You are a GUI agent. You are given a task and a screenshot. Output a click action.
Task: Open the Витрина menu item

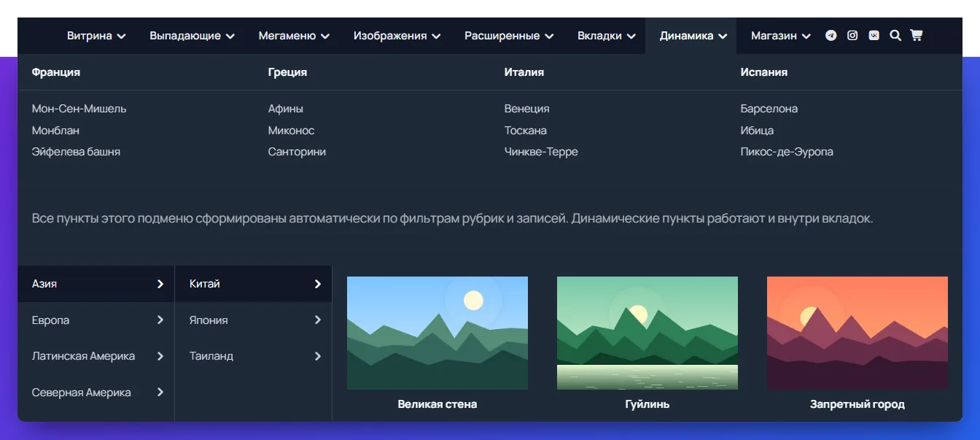[96, 36]
